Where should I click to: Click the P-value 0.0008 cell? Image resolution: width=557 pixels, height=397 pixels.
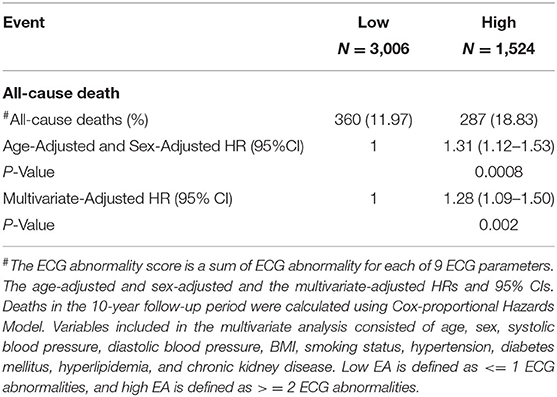pos(499,172)
